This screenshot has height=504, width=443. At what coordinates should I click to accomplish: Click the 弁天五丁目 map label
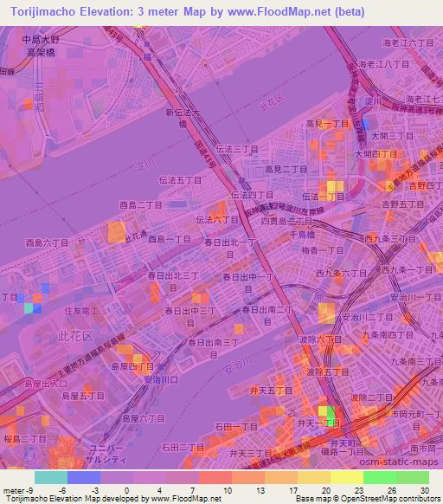[271, 391]
